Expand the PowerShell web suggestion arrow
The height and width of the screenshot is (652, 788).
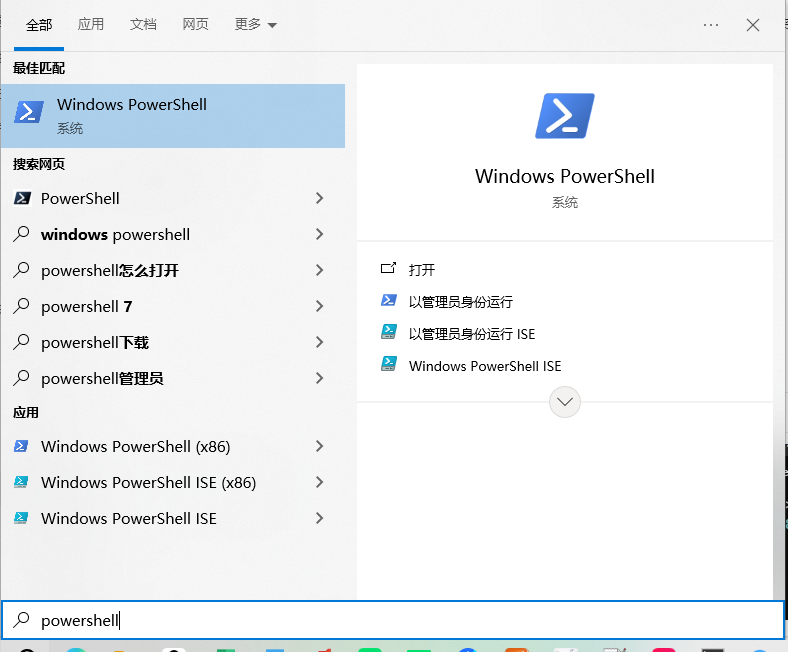click(x=319, y=198)
